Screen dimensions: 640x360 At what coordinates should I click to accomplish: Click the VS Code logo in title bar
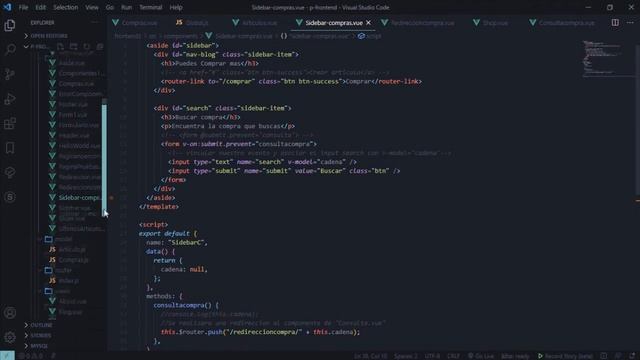pos(7,7)
